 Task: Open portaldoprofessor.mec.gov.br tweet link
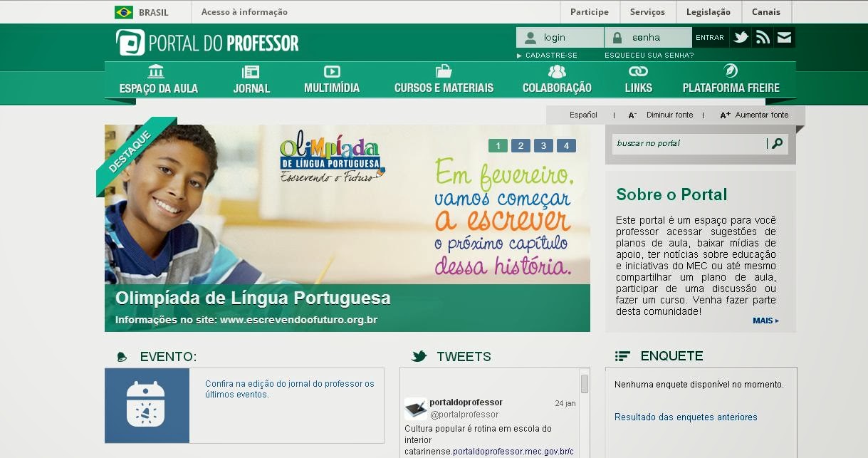pos(513,452)
